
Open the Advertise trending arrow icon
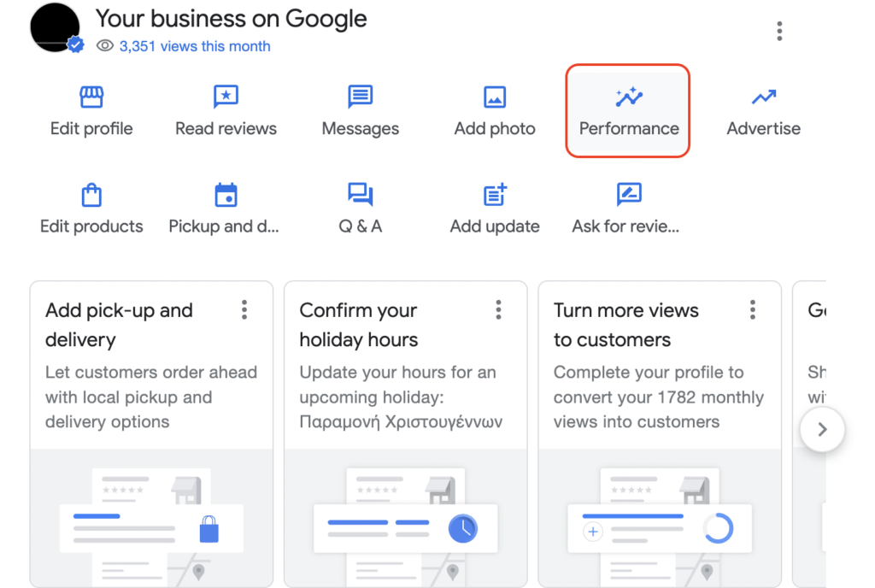(x=763, y=97)
